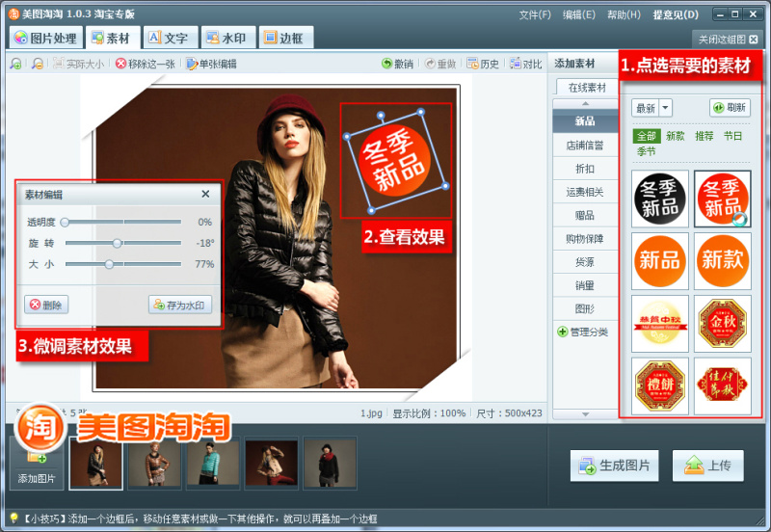
Task: Click 单张编辑 single edit button
Action: [x=211, y=64]
